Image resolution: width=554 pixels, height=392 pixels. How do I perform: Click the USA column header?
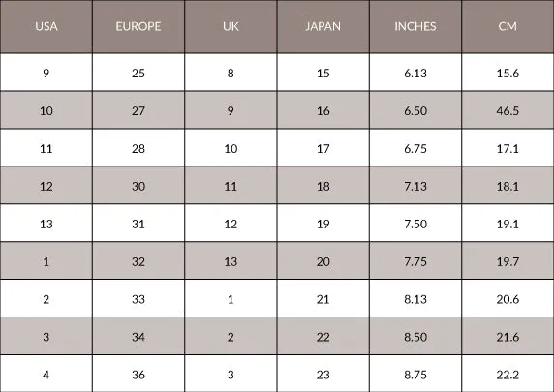click(46, 26)
